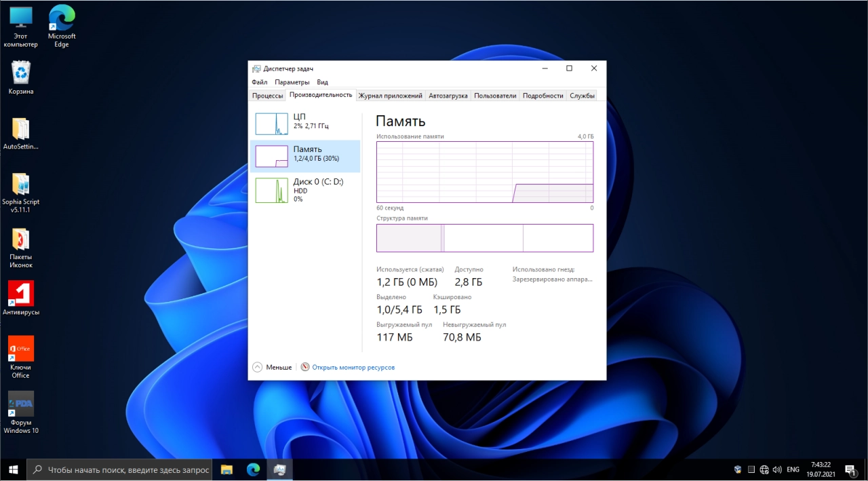This screenshot has height=481, width=868.
Task: Click the Использовано гнезд label
Action: 544,269
